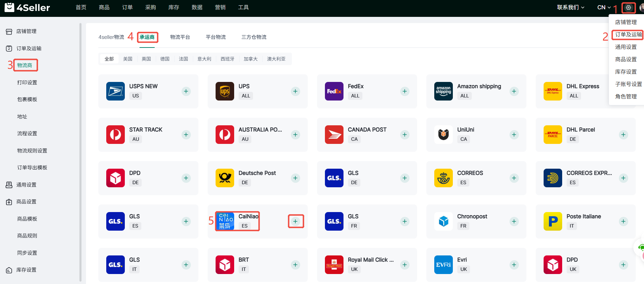Open 库存 in the top menu
Viewport: 644px width, 284px height.
174,7
